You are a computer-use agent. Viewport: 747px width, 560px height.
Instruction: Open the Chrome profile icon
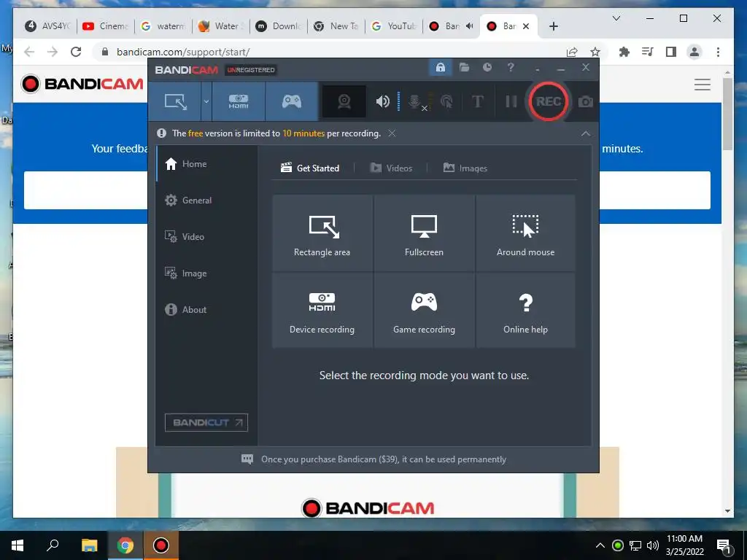tap(694, 52)
